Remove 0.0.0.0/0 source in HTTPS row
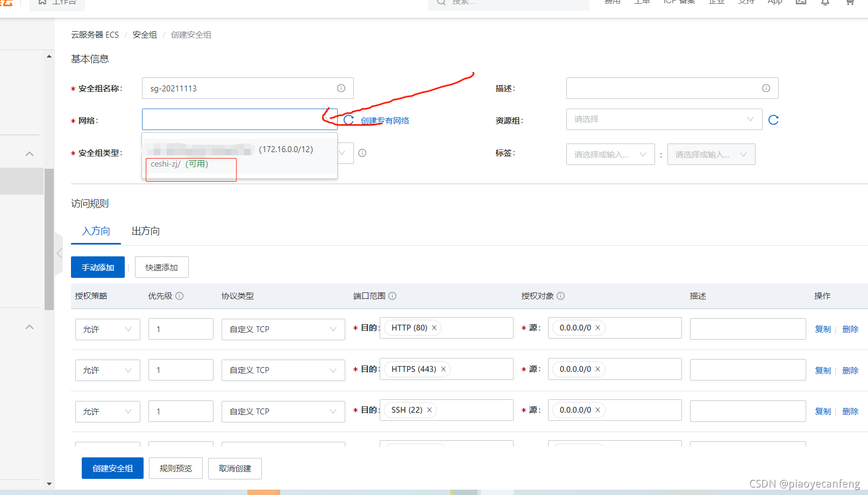The image size is (868, 495). pyautogui.click(x=597, y=369)
